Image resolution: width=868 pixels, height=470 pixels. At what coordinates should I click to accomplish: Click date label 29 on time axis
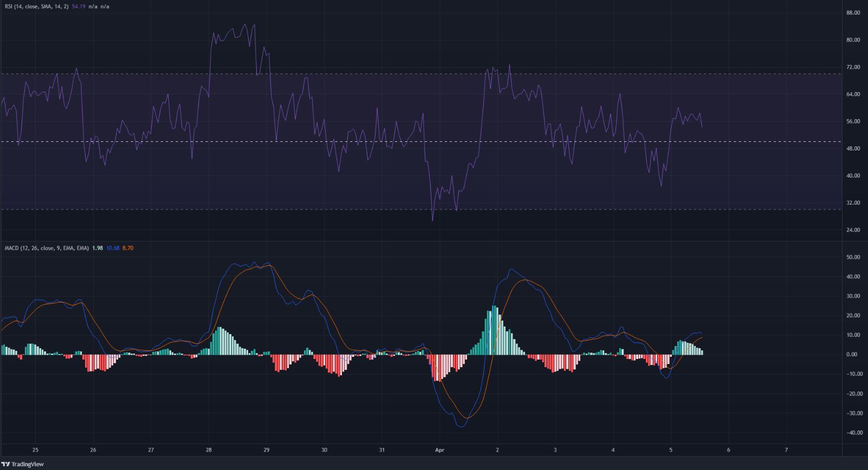(x=267, y=450)
